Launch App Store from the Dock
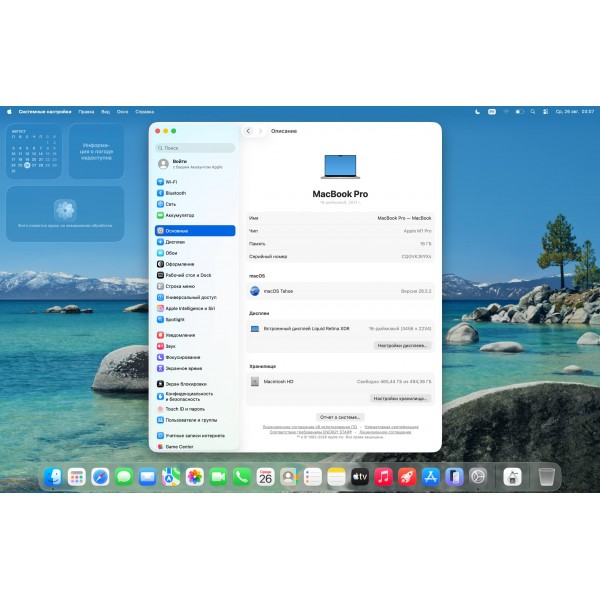The width and height of the screenshot is (600, 600). (431, 477)
